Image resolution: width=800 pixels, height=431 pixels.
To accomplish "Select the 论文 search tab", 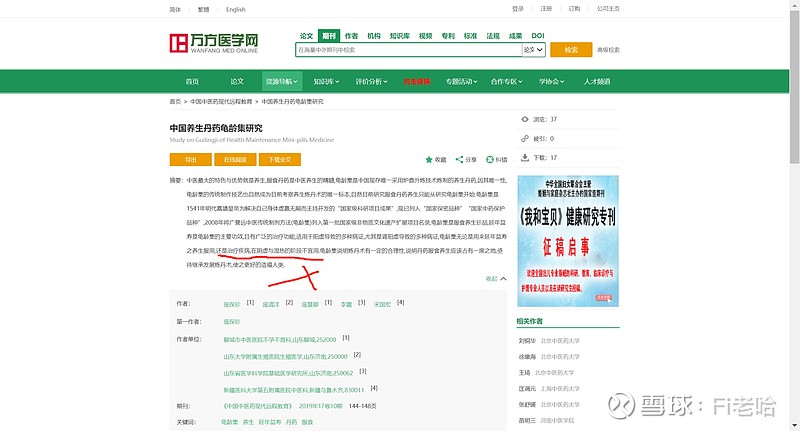I will click(306, 36).
